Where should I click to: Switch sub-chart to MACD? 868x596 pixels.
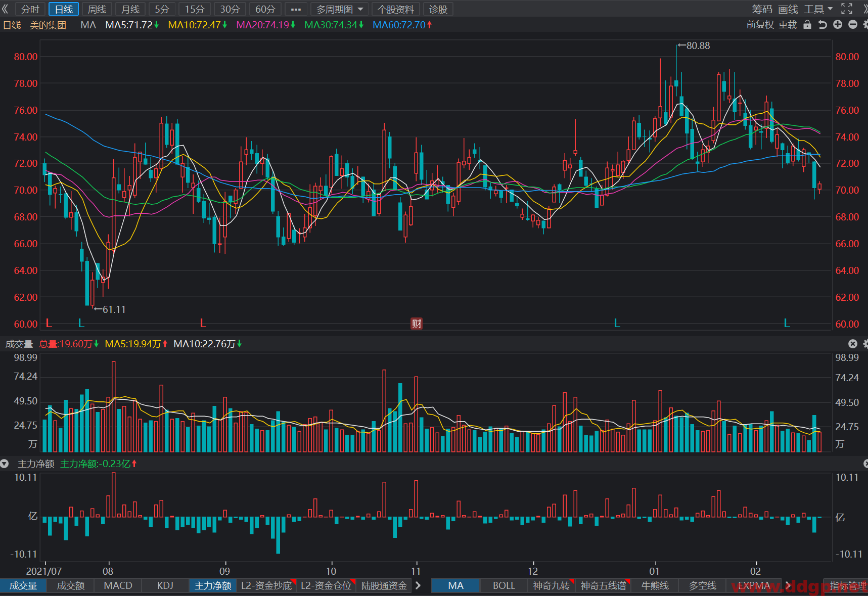tap(118, 585)
